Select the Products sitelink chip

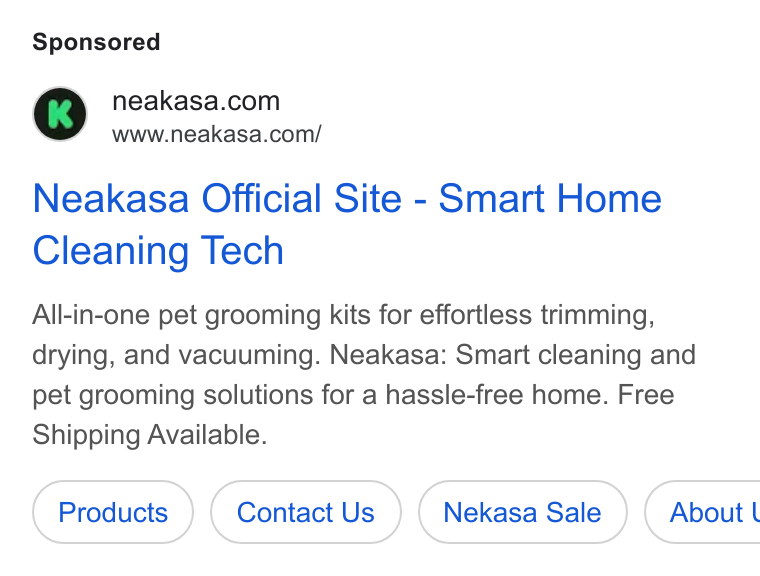click(113, 512)
